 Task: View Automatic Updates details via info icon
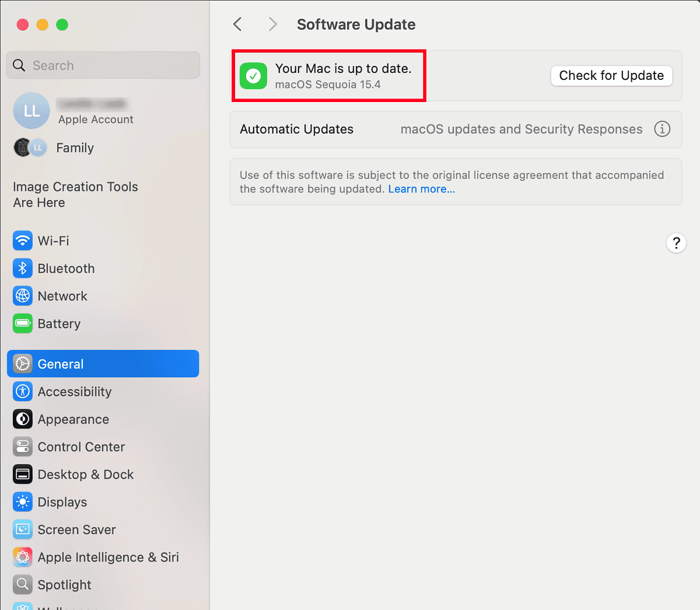pos(662,129)
